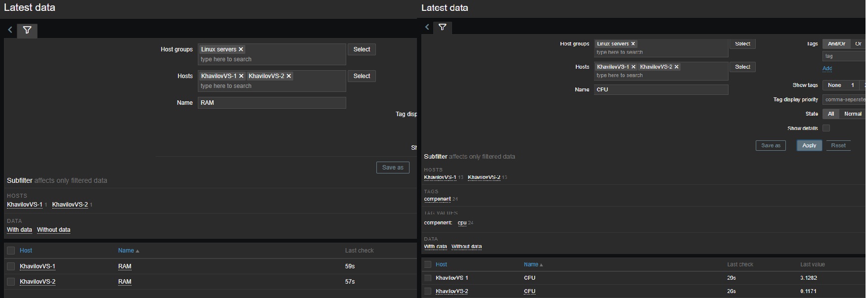Screen dimensions: 868x298
Task: Select the And/Or tags evaluation option
Action: click(x=836, y=44)
